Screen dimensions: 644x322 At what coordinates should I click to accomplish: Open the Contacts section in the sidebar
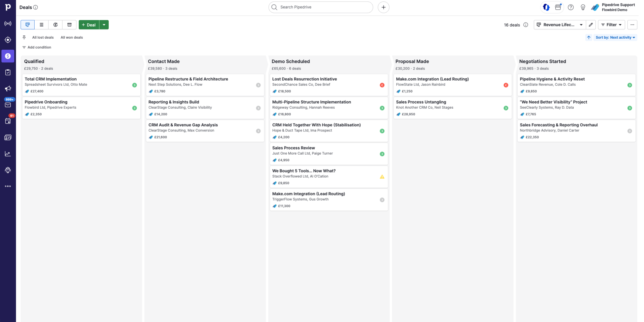[8, 137]
